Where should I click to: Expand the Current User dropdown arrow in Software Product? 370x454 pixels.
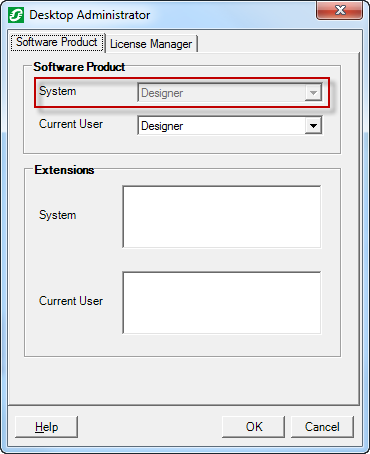pos(313,126)
